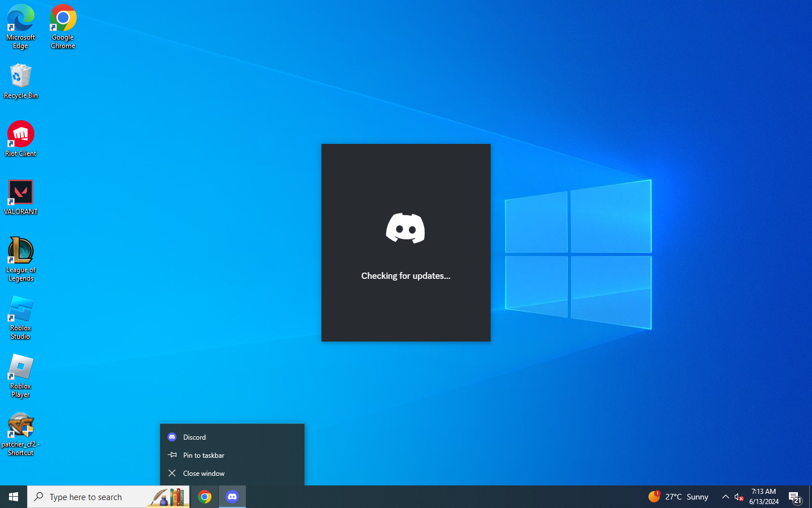The width and height of the screenshot is (812, 508).
Task: Focus the 'Type here to search' box
Action: pyautogui.click(x=108, y=497)
